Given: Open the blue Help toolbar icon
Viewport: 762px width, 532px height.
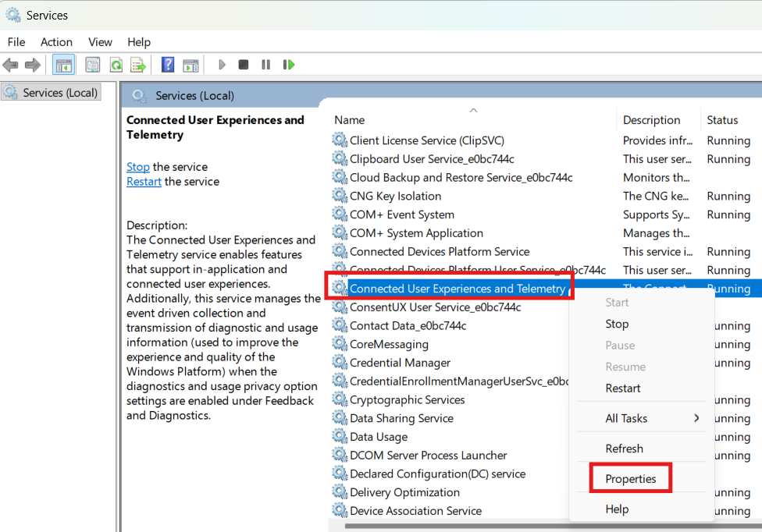Looking at the screenshot, I should (167, 65).
